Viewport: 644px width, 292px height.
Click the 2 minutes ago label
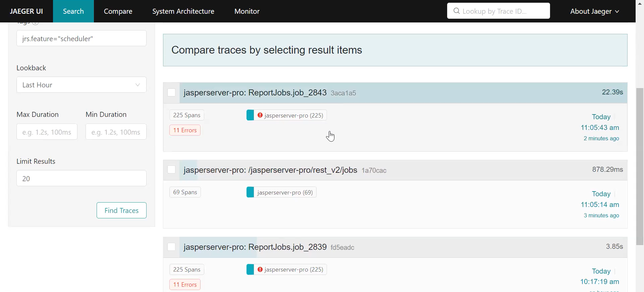[x=601, y=138]
